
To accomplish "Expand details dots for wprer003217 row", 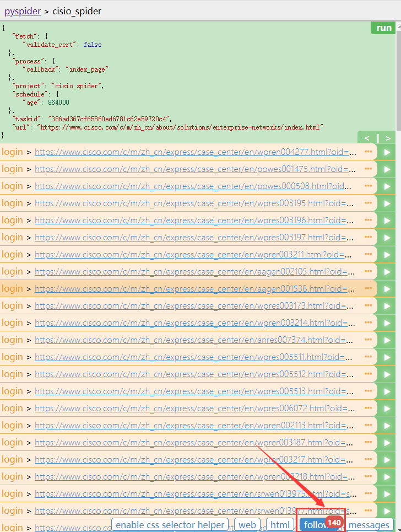I will point(368,459).
